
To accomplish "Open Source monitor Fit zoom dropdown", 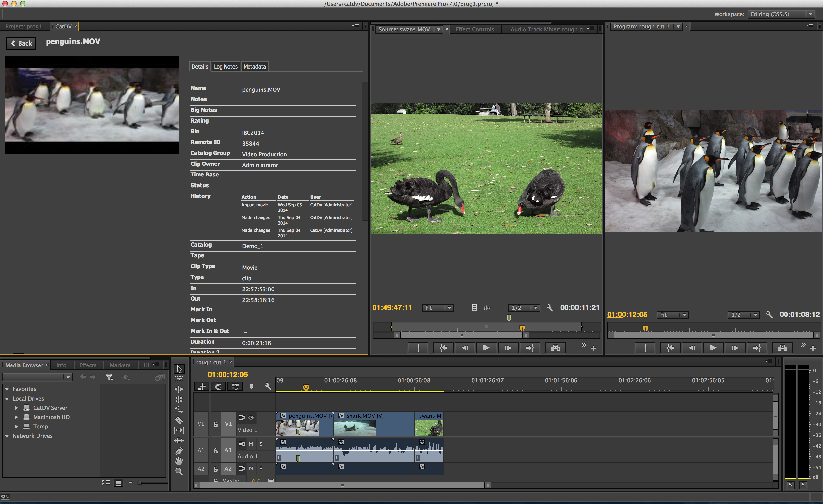I will point(438,308).
